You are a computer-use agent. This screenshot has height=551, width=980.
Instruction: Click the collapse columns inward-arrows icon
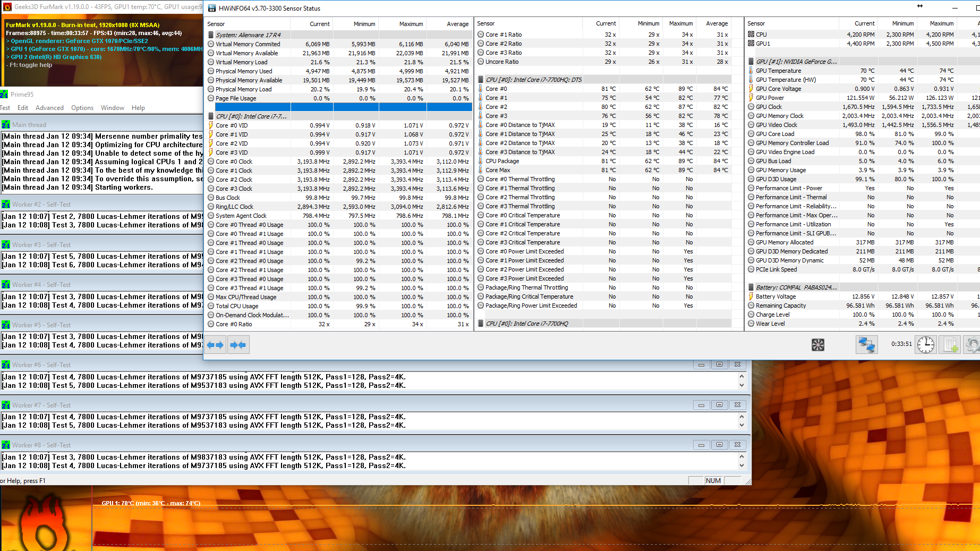[x=238, y=345]
